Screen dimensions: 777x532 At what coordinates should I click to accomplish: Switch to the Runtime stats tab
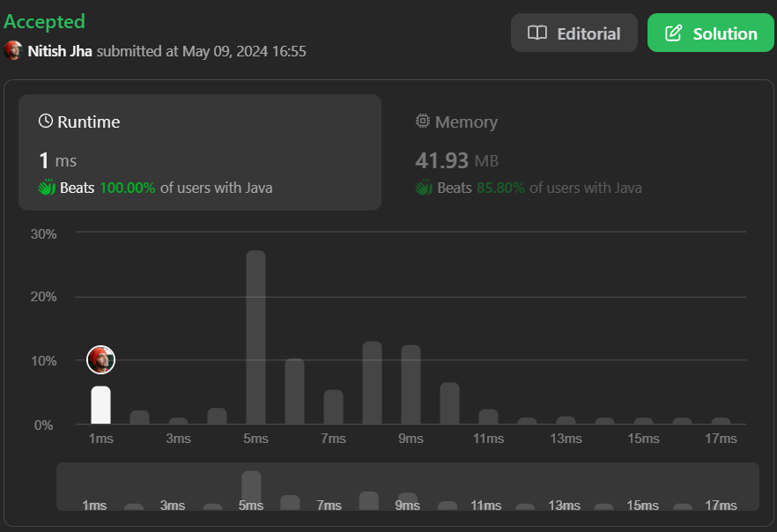click(200, 152)
